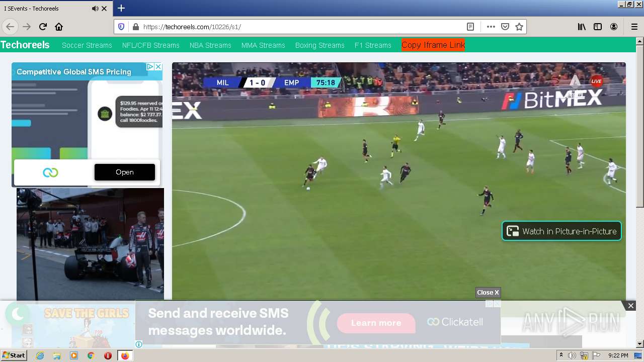Bookmark this page with the star
The width and height of the screenshot is (644, 362).
519,27
